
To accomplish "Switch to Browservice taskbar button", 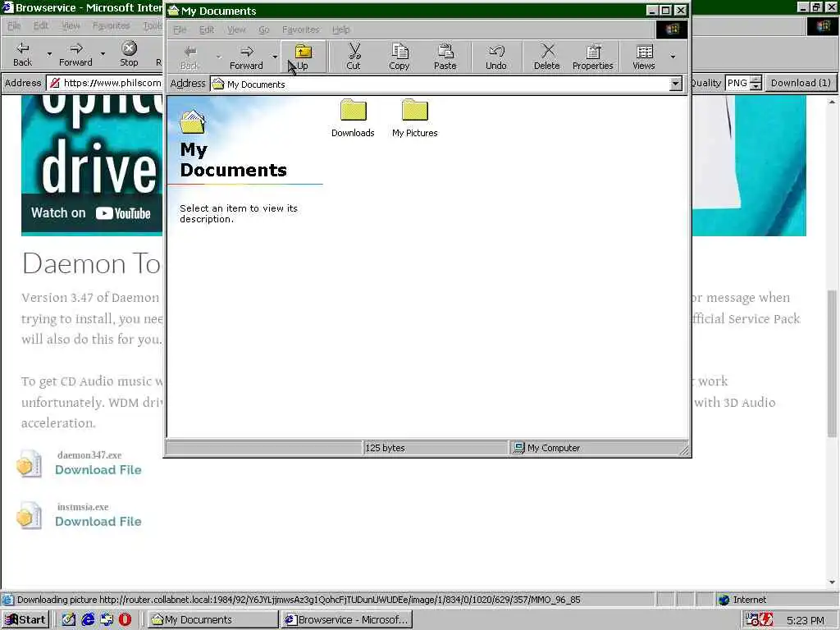I will (347, 620).
